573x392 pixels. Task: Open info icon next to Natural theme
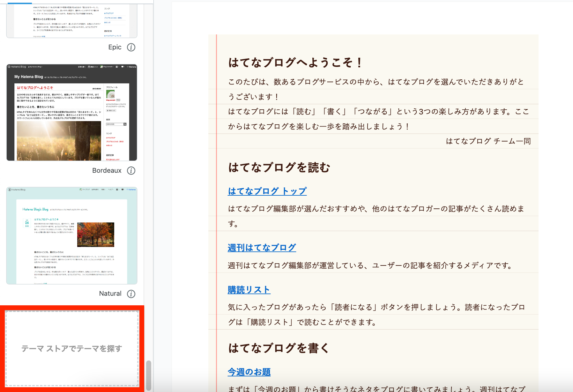131,294
